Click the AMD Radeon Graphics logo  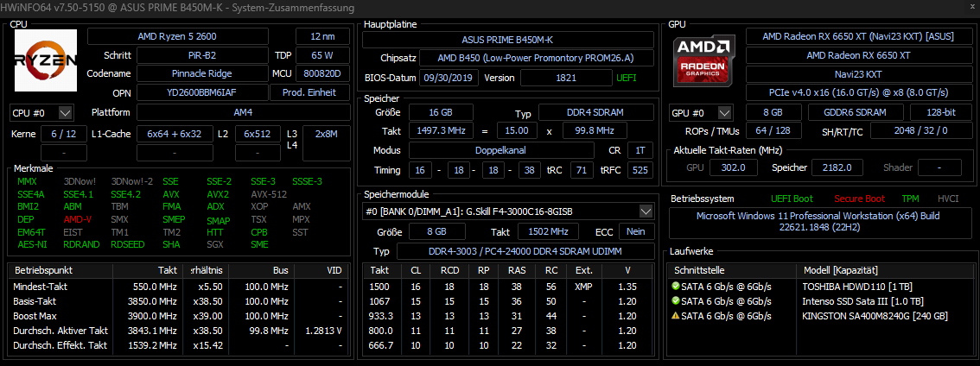point(703,60)
